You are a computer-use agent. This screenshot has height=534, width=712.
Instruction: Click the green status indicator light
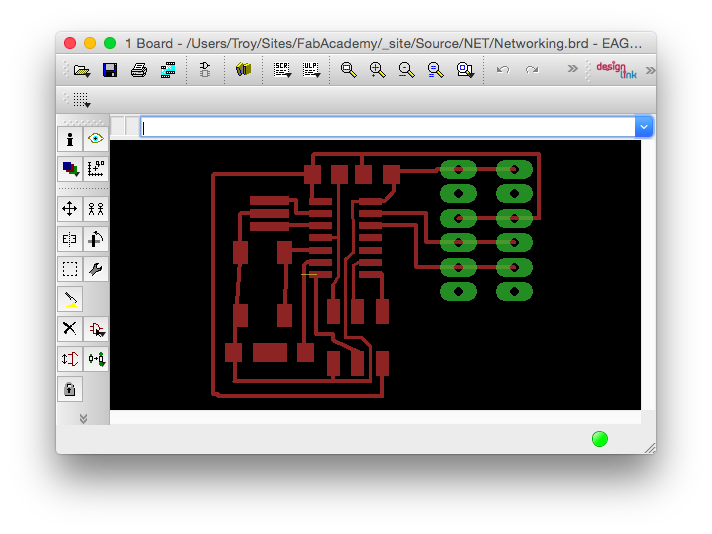[x=600, y=439]
